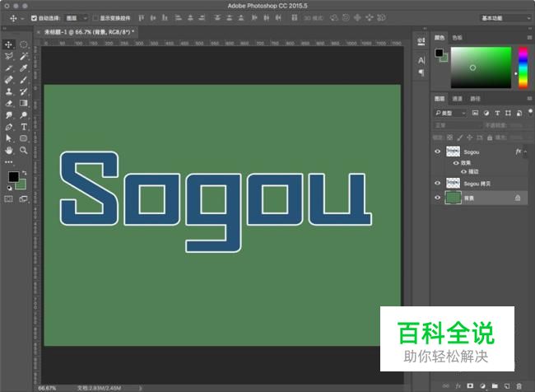Click the create new layer icon
Image resolution: width=535 pixels, height=392 pixels.
coord(507,386)
